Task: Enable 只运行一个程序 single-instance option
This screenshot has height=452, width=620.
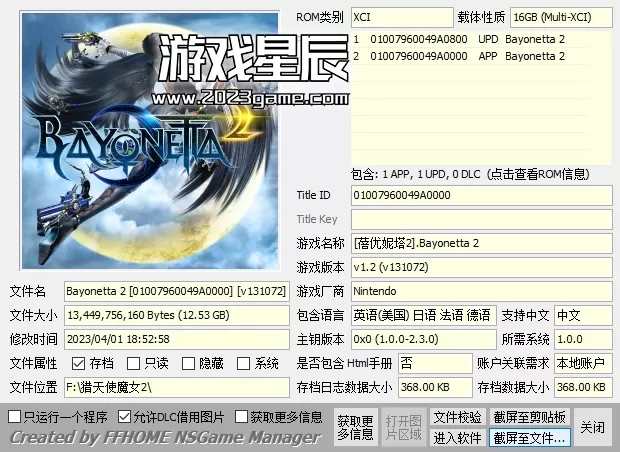Action: [x=14, y=416]
